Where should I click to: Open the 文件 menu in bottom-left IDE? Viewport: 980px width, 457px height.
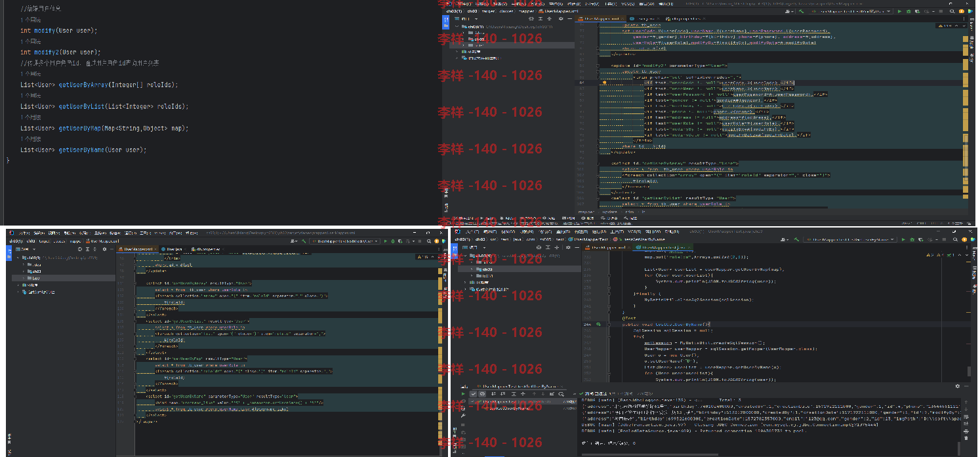[x=24, y=233]
